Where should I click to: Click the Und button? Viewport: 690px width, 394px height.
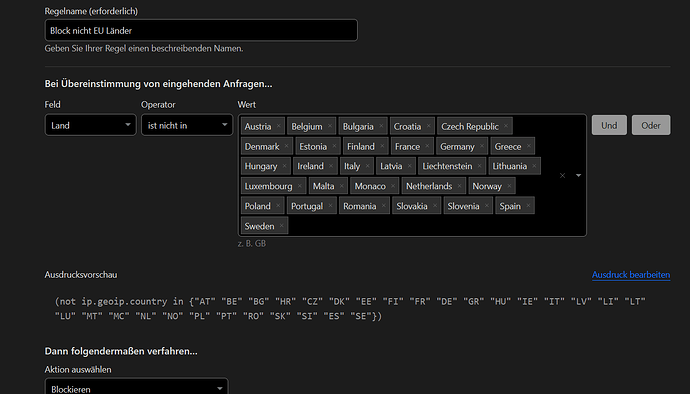(x=609, y=125)
